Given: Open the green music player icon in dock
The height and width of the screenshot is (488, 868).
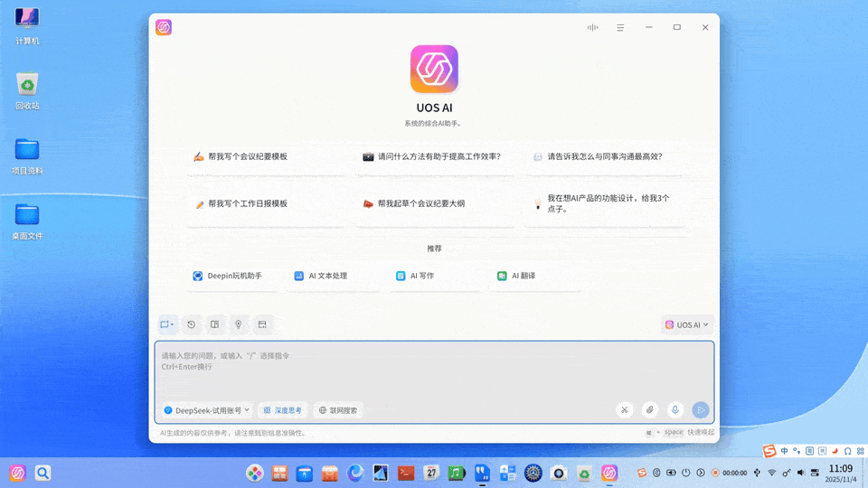Looking at the screenshot, I should [456, 473].
